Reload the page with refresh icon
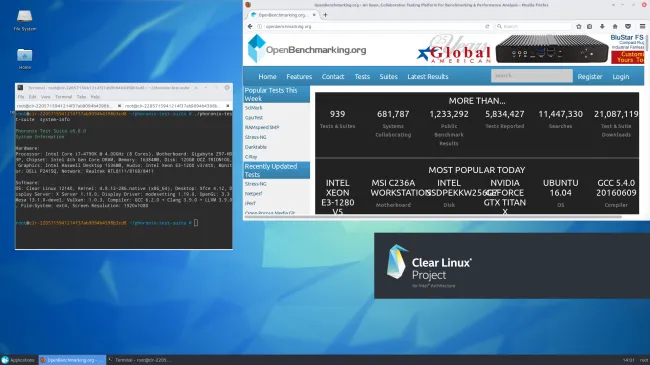Image resolution: width=650 pixels, height=365 pixels. tap(487, 26)
